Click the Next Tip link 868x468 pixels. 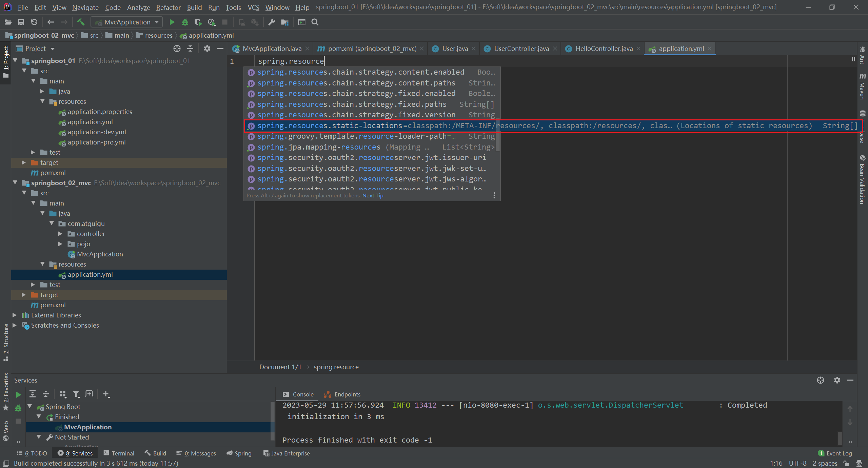(x=373, y=195)
